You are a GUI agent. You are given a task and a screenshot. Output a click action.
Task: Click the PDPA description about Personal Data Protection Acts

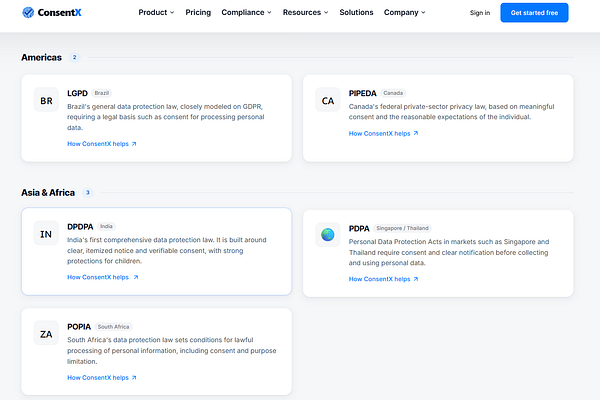click(449, 252)
